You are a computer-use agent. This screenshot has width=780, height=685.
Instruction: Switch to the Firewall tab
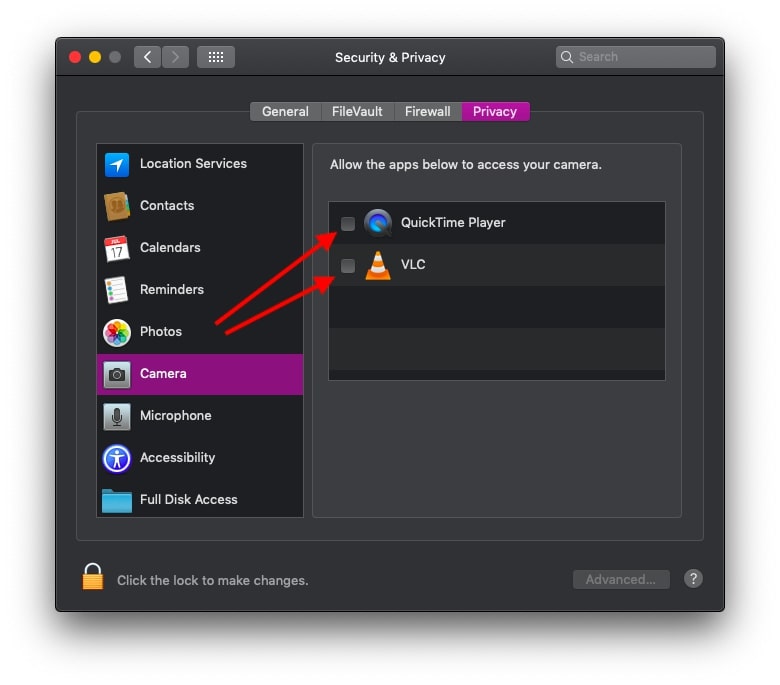coord(428,111)
